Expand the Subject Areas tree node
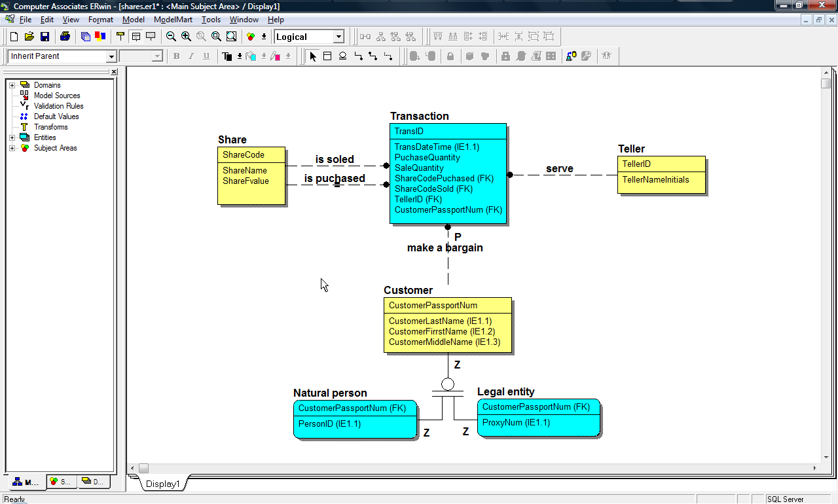This screenshot has height=504, width=838. (12, 148)
